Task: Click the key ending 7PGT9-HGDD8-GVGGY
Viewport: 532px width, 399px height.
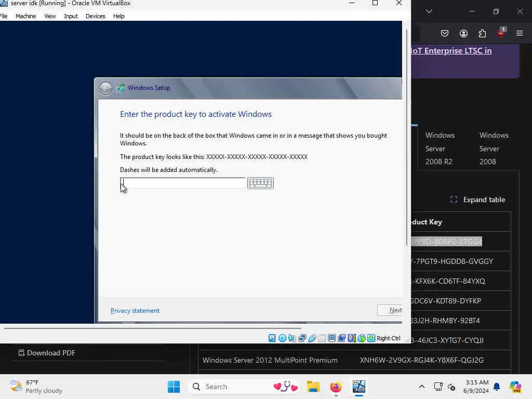Action: tap(452, 261)
